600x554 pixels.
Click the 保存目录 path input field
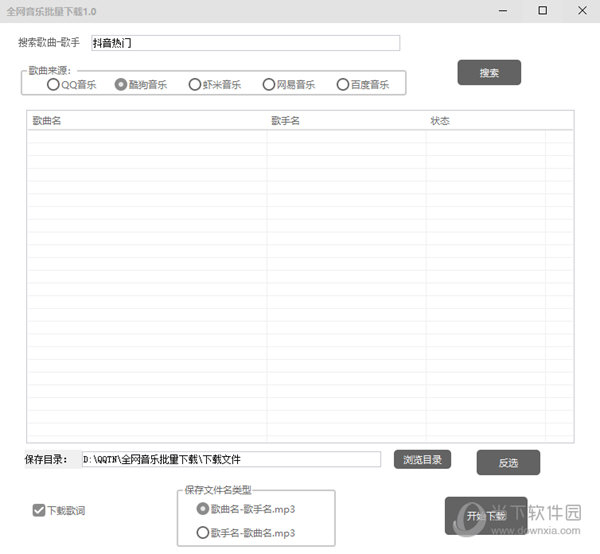click(232, 459)
